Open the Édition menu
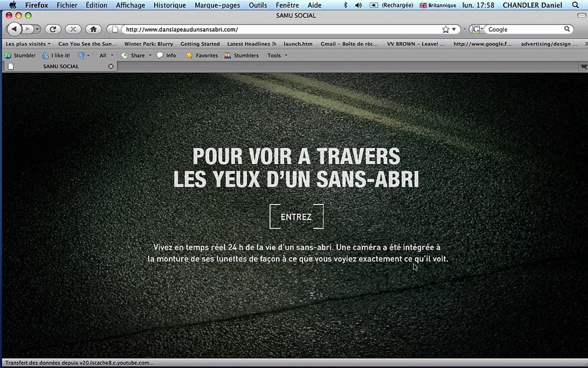 pos(96,5)
